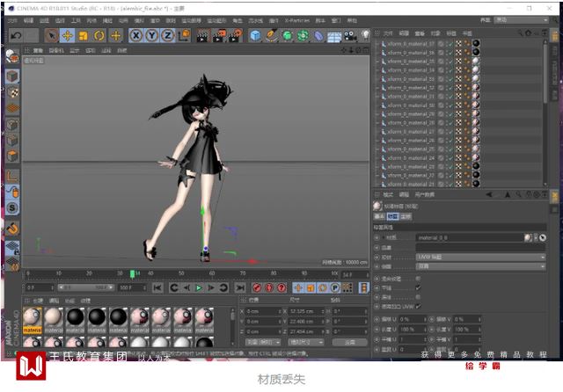The image size is (563, 392).
Task: Open the User Data menu in attributes
Action: click(x=424, y=195)
